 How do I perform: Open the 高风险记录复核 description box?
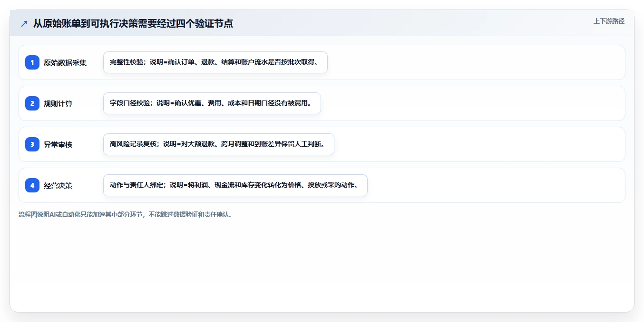point(219,144)
